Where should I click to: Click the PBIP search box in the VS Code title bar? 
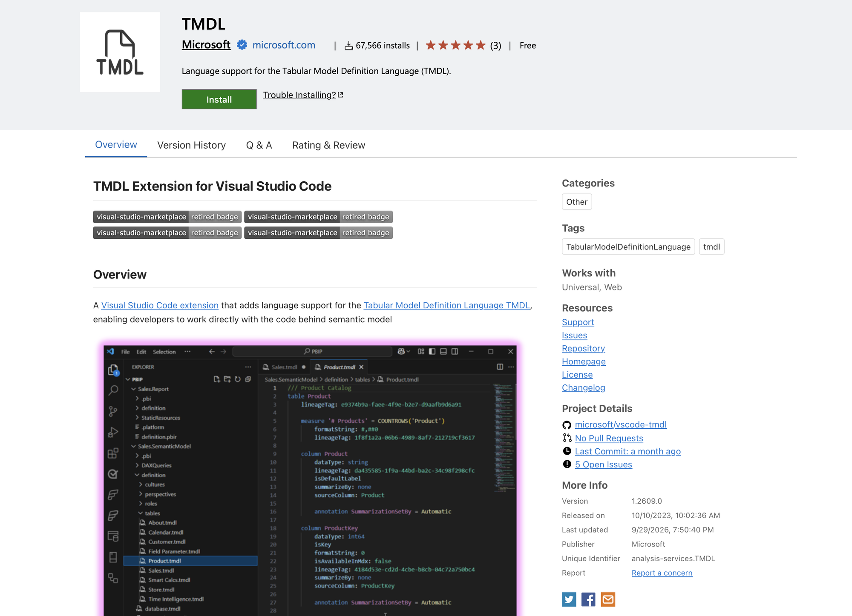coord(312,351)
